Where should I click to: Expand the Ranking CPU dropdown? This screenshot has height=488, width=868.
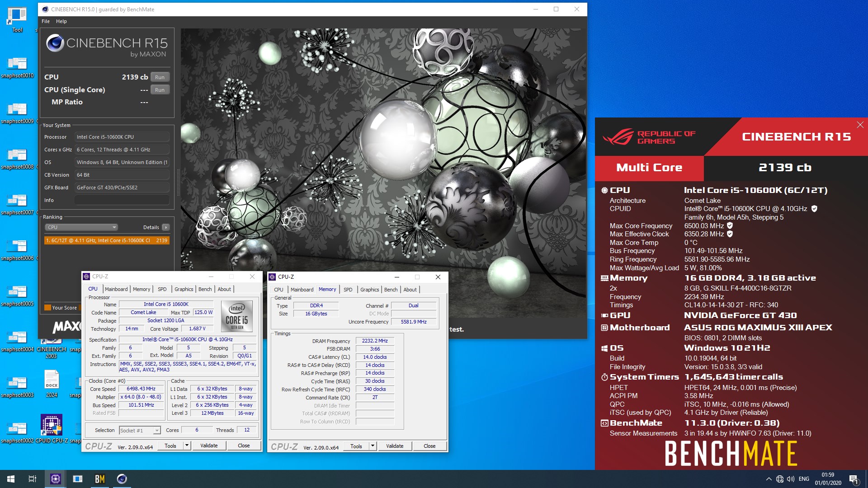[81, 227]
